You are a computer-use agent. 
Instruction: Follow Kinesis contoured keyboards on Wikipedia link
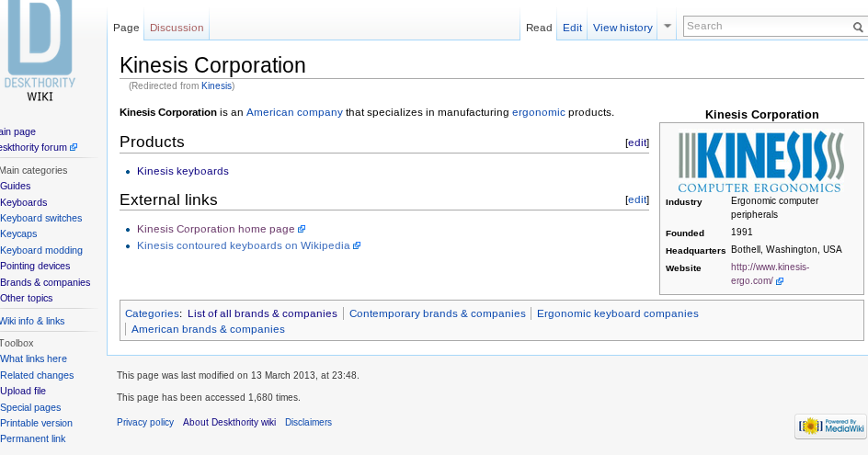pos(243,245)
